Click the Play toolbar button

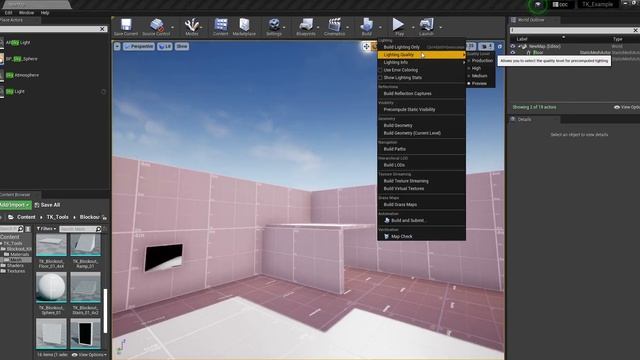[398, 24]
